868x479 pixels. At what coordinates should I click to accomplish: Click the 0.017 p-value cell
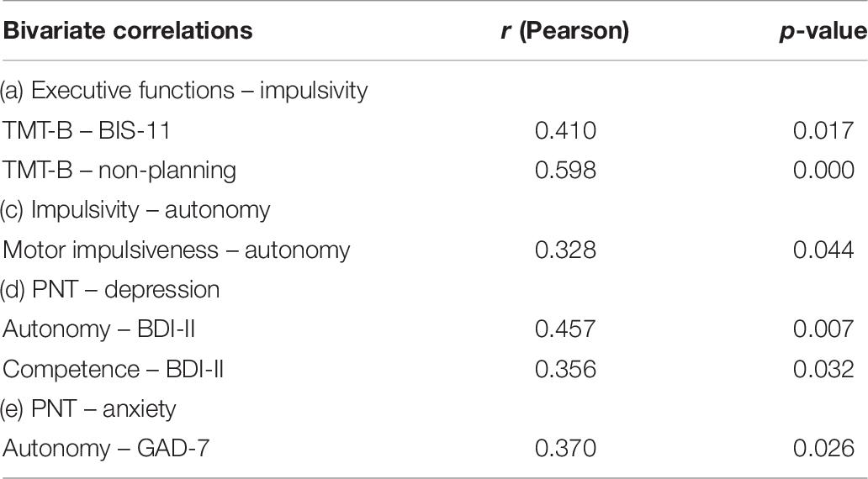[x=823, y=130]
